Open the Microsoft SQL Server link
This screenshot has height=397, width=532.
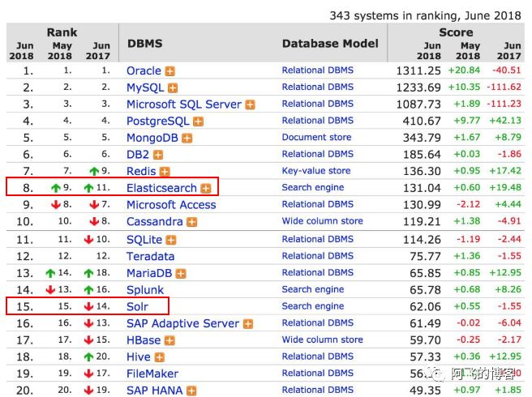coord(184,105)
